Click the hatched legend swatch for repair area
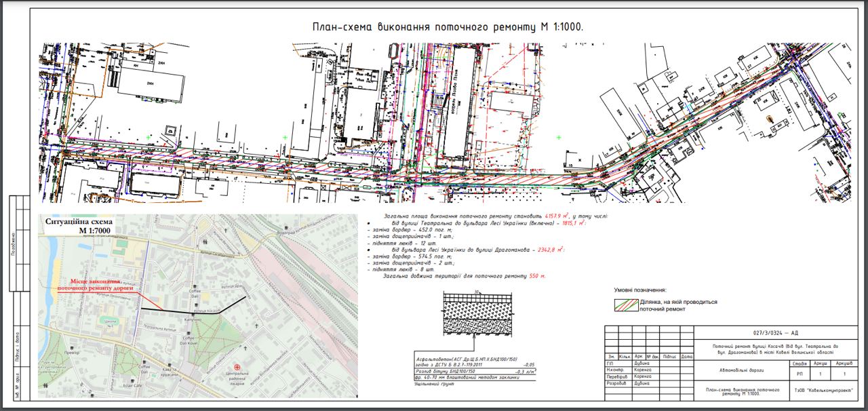This screenshot has width=868, height=411. pos(625,305)
